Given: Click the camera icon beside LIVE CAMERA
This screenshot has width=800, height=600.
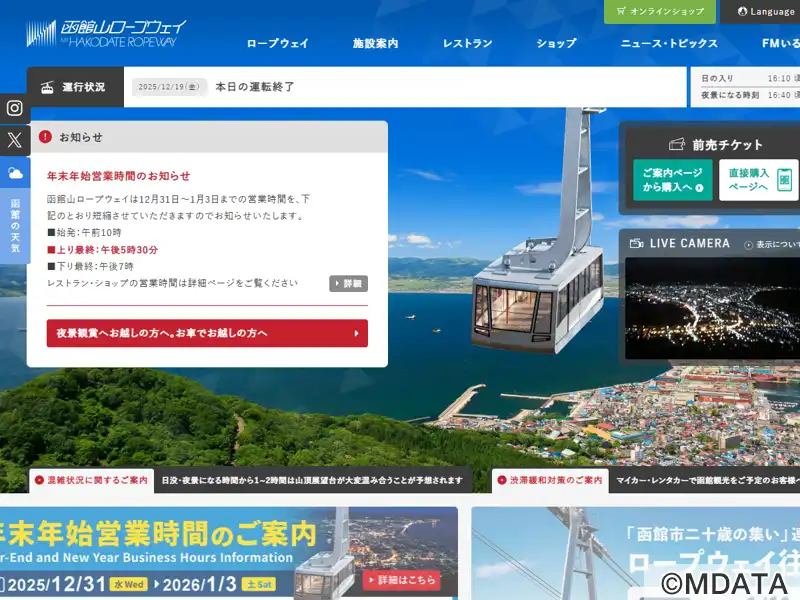Looking at the screenshot, I should tap(636, 243).
